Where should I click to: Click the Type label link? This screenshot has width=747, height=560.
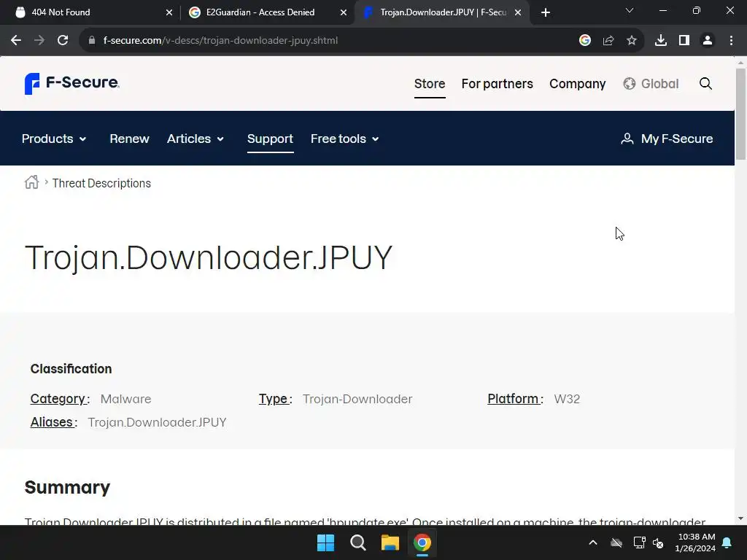[x=274, y=399]
